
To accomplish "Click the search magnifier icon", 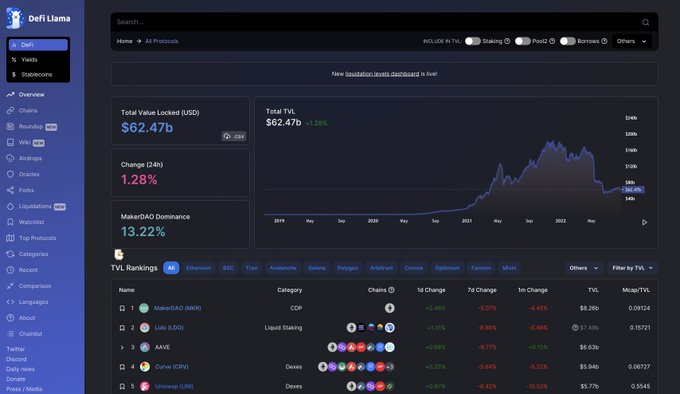I will tap(645, 22).
